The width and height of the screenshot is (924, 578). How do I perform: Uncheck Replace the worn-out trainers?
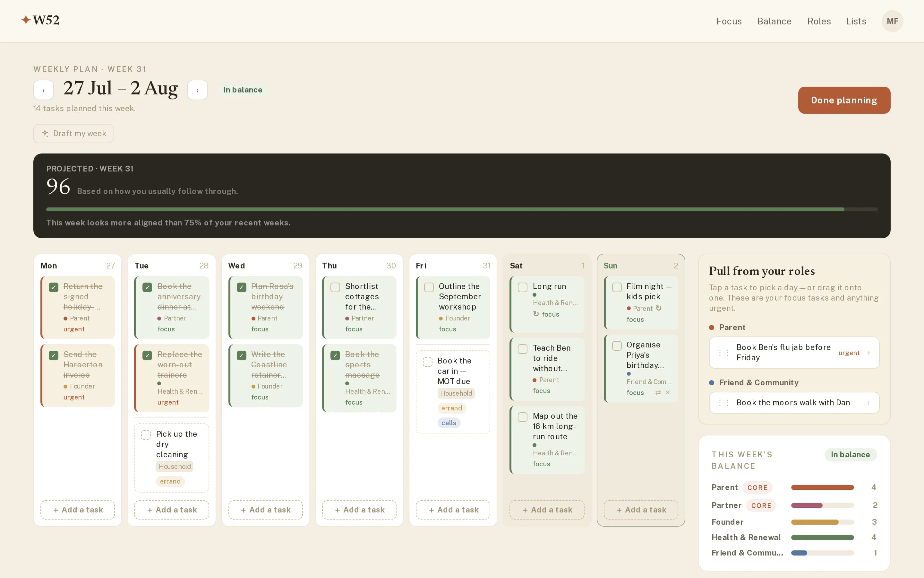pyautogui.click(x=147, y=355)
